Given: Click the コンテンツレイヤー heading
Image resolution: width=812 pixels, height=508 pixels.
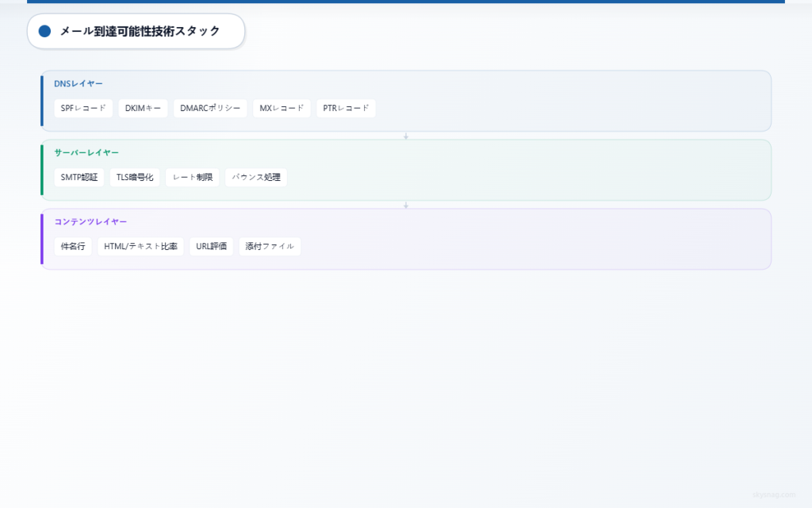Looking at the screenshot, I should tap(90, 221).
